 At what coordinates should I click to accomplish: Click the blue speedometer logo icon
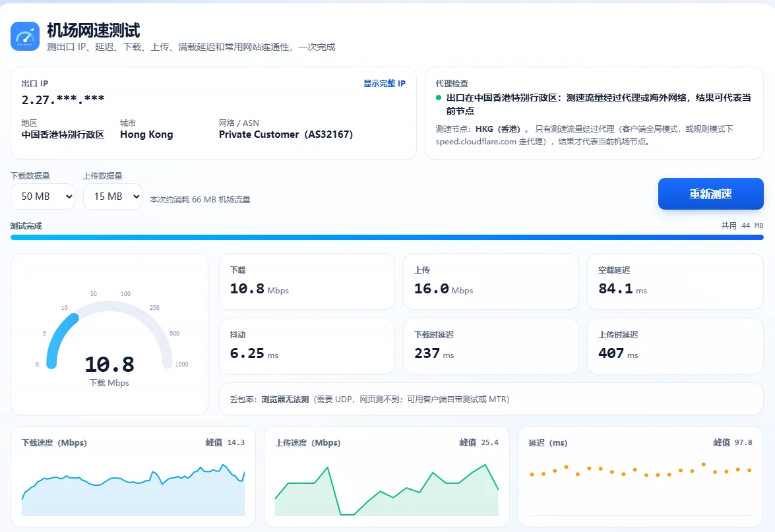[x=24, y=36]
